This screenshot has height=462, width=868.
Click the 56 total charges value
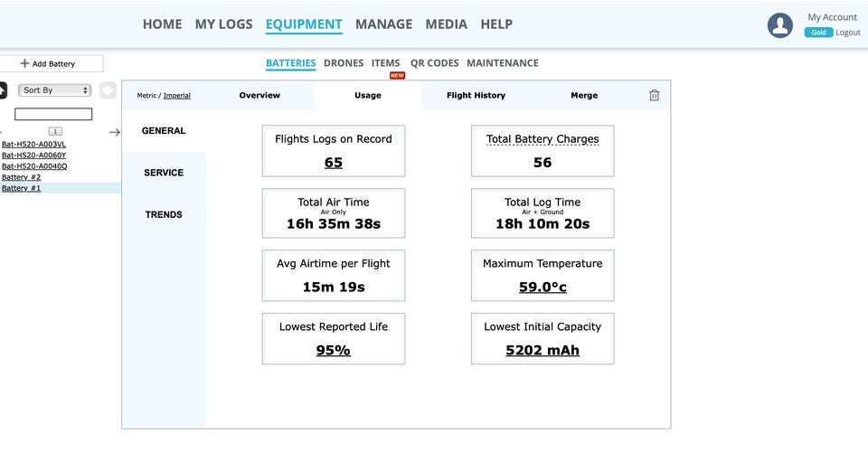542,163
